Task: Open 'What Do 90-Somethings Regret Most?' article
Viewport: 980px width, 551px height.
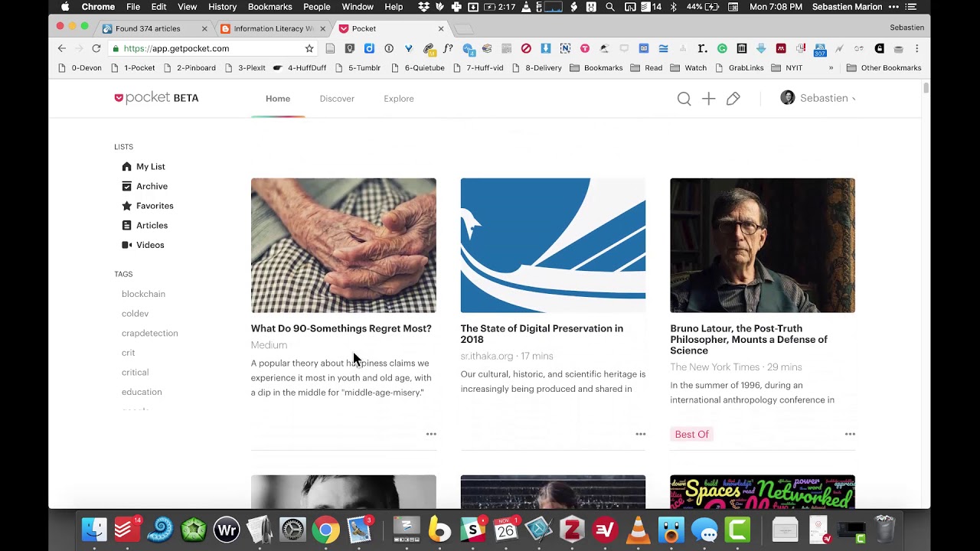Action: [x=341, y=328]
